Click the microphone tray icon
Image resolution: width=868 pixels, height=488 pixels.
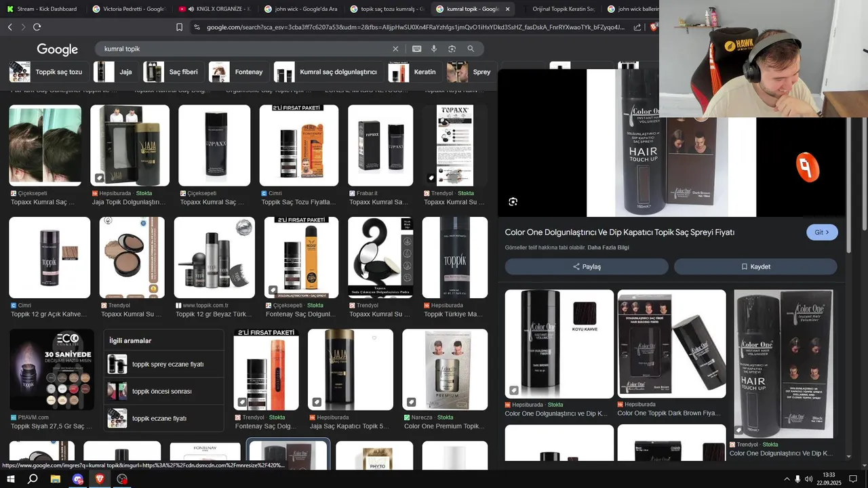pyautogui.click(x=797, y=479)
